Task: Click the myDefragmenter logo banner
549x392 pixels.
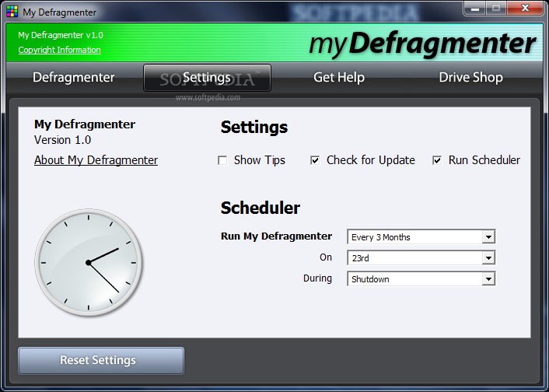Action: coord(422,44)
